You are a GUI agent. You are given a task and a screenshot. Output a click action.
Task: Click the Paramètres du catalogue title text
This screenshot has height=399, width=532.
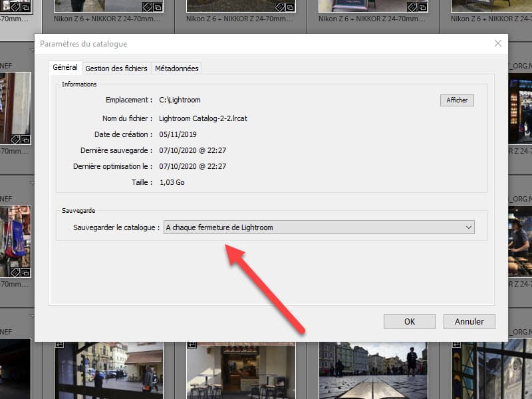(x=84, y=44)
